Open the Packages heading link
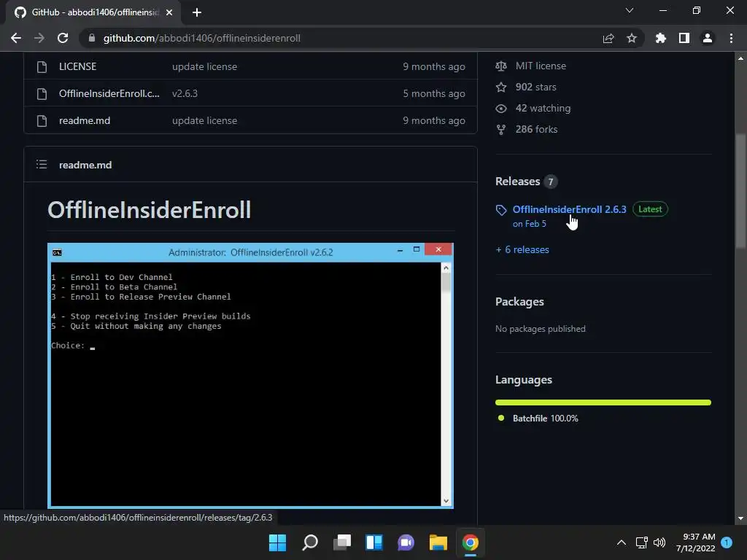The width and height of the screenshot is (747, 560). [x=519, y=302]
